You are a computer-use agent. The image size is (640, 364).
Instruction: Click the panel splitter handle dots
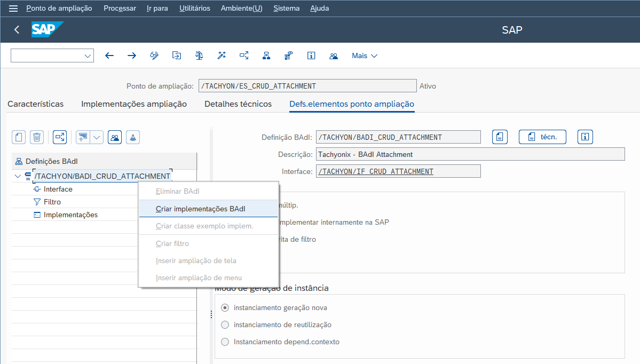click(211, 314)
